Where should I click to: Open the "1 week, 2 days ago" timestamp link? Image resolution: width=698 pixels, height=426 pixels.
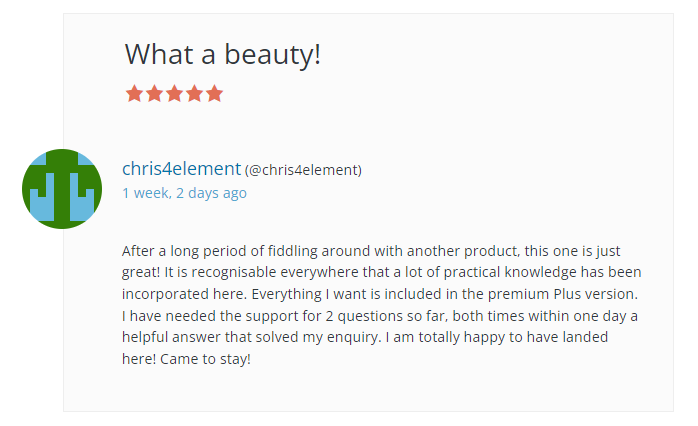[x=184, y=193]
